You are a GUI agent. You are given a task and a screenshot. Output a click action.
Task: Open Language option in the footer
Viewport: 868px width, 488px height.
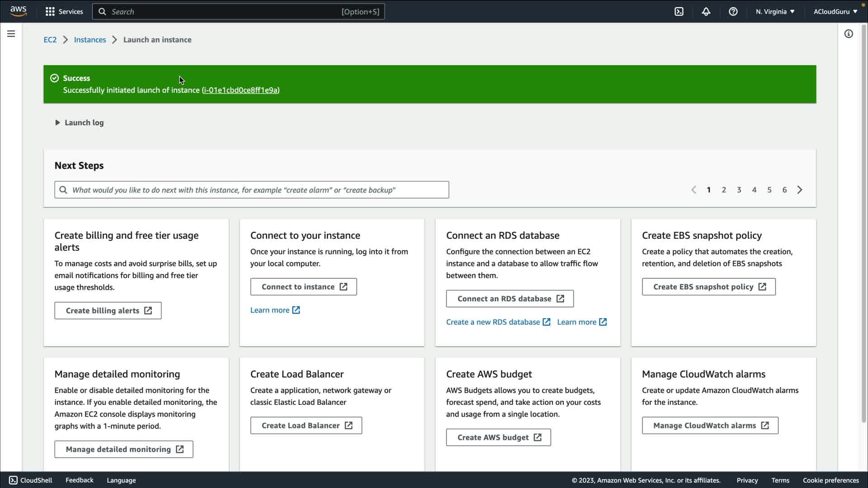click(x=121, y=480)
